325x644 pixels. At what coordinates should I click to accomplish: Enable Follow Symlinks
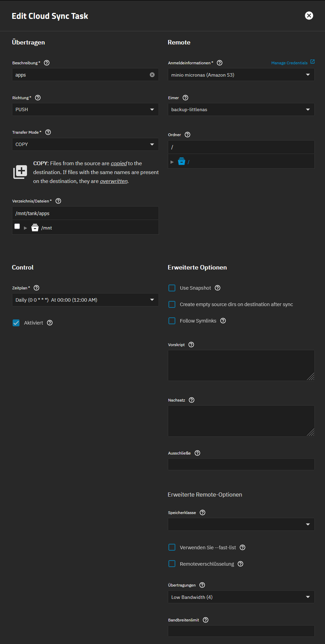[x=172, y=321]
